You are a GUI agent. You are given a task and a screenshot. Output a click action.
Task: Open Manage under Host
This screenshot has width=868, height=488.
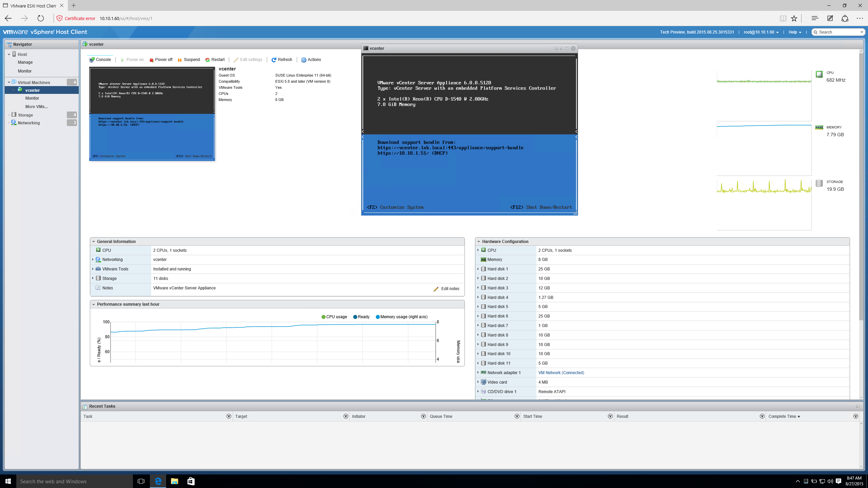point(25,62)
